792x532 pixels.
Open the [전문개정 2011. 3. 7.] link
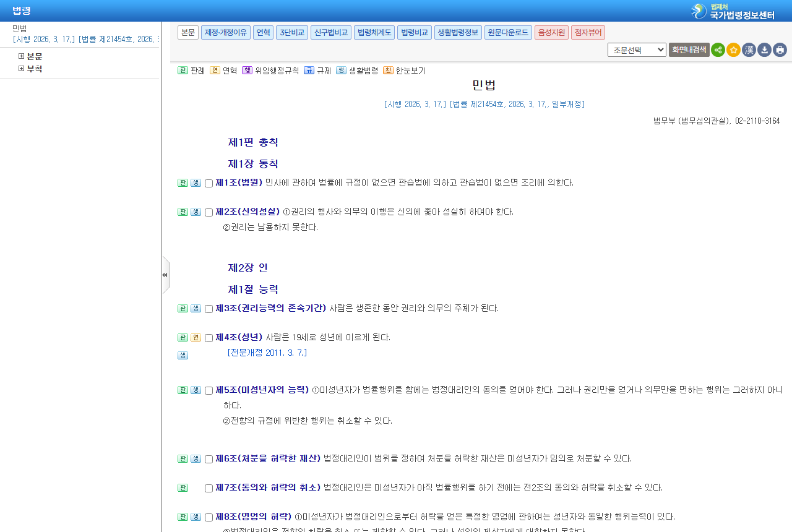pyautogui.click(x=267, y=353)
